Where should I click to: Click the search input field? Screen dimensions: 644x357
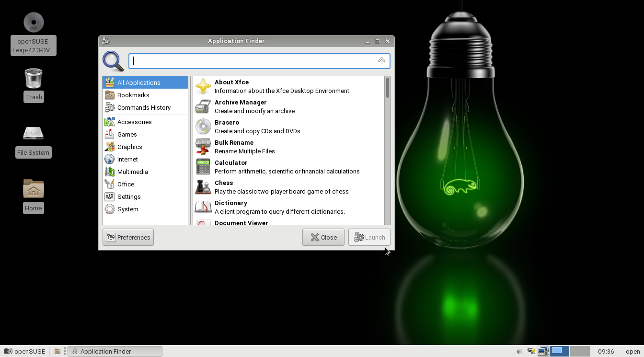pyautogui.click(x=254, y=61)
